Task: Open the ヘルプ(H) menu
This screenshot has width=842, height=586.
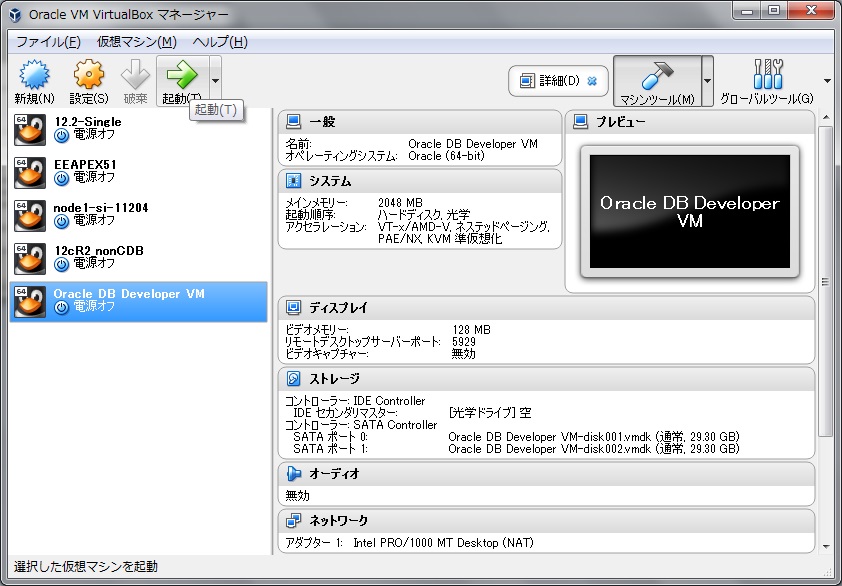Action: pos(220,42)
